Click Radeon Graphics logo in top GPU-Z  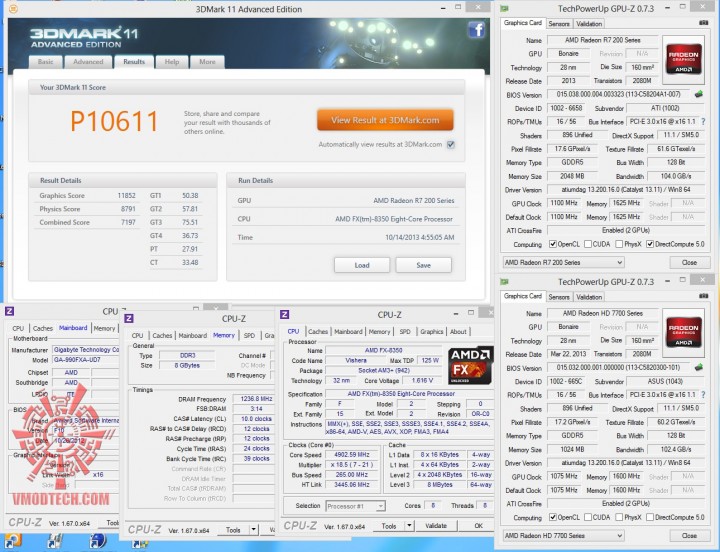pos(683,58)
